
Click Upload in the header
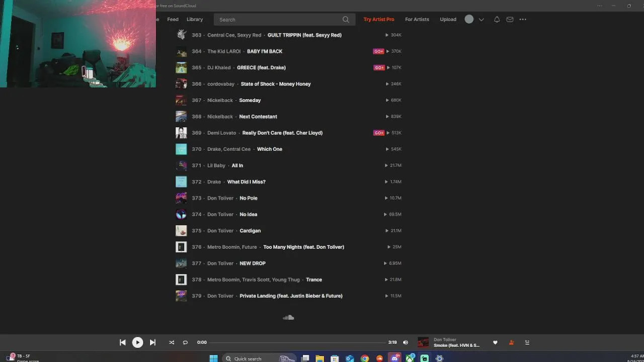tap(448, 20)
